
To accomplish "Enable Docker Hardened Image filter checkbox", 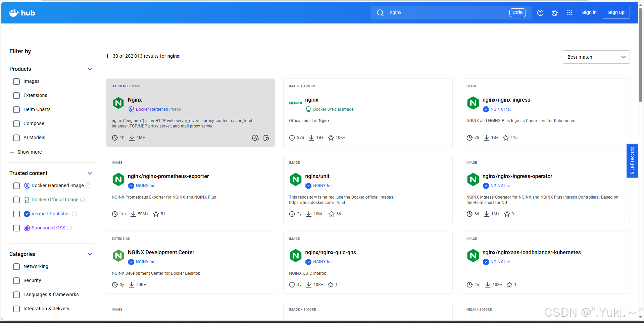I will (16, 186).
